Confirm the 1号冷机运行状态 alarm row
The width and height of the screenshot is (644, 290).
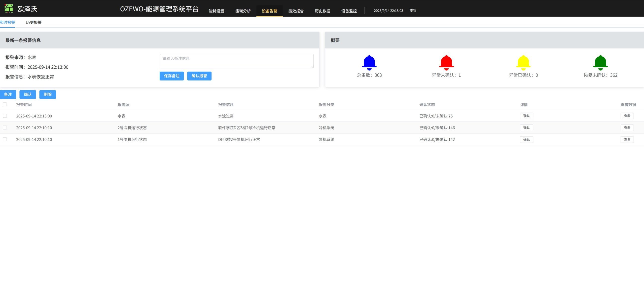pos(526,140)
